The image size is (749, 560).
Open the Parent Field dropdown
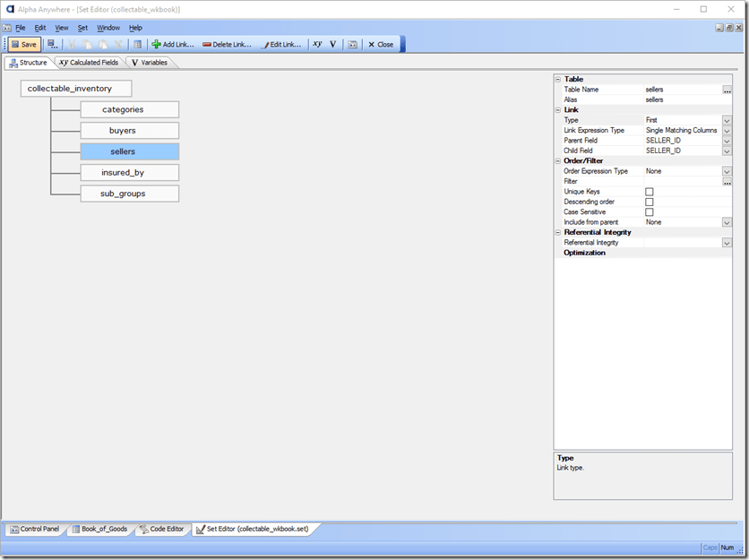point(727,141)
